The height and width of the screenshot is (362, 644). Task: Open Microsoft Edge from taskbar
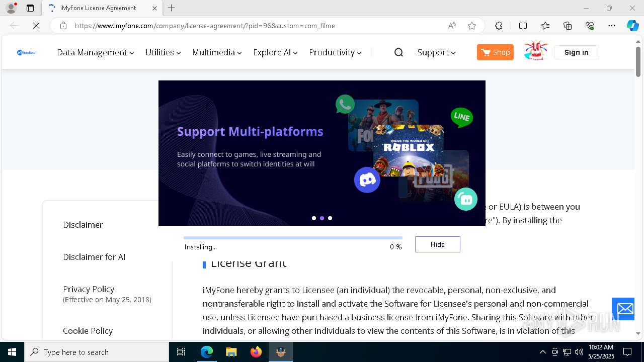(207, 352)
